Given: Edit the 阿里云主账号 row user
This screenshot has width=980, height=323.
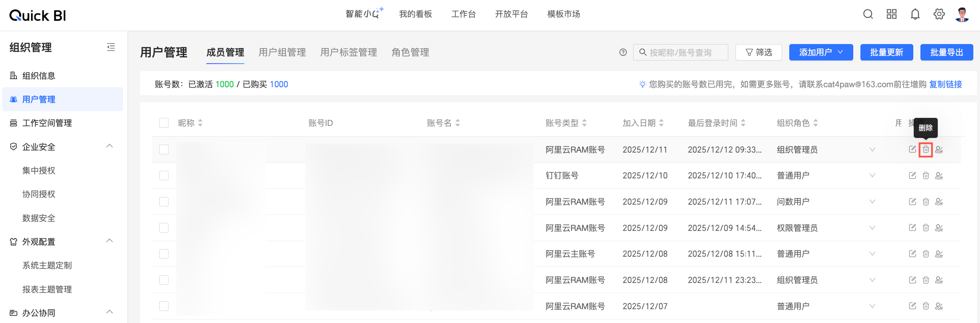Looking at the screenshot, I should tap(912, 254).
